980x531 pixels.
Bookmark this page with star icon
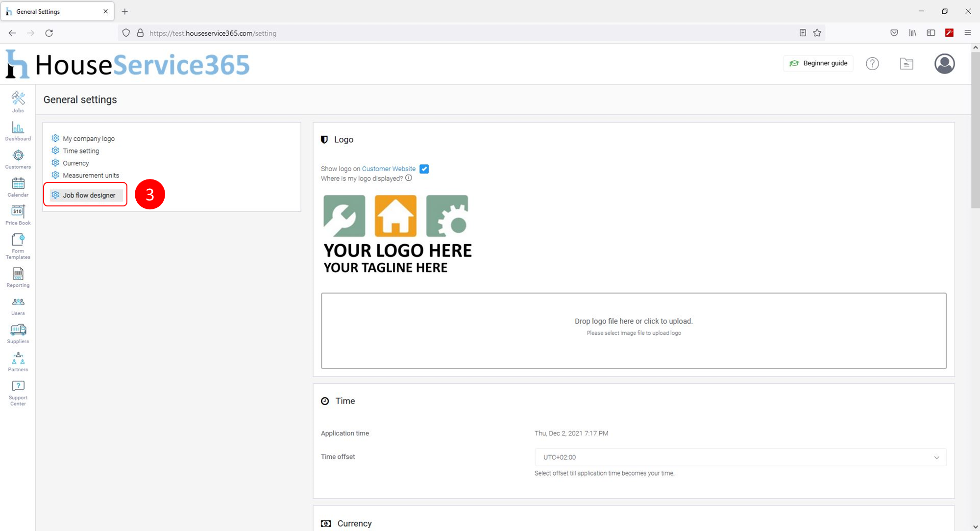[x=817, y=33]
